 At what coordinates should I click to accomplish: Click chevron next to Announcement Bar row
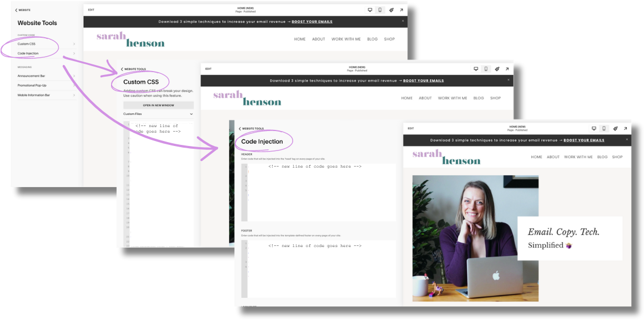74,76
